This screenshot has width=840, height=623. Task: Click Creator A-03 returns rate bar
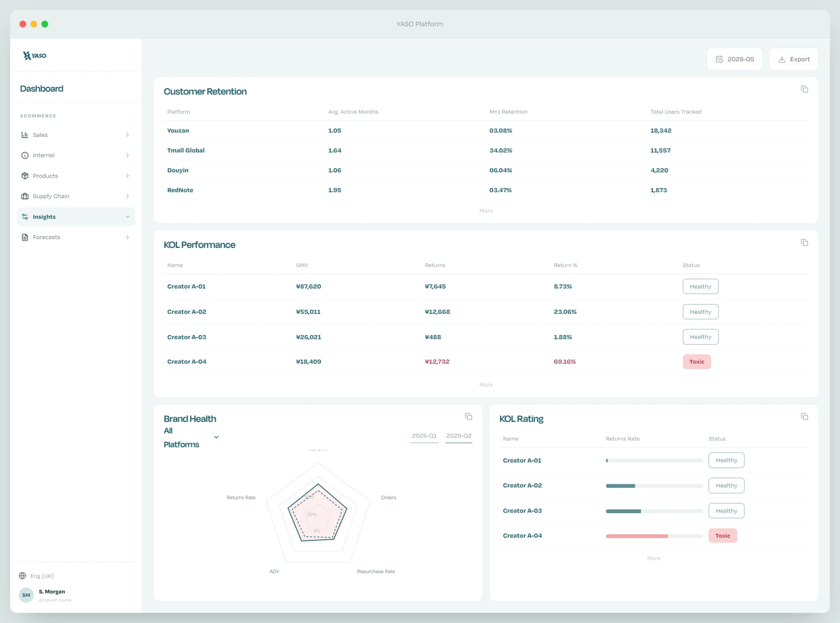click(x=654, y=511)
